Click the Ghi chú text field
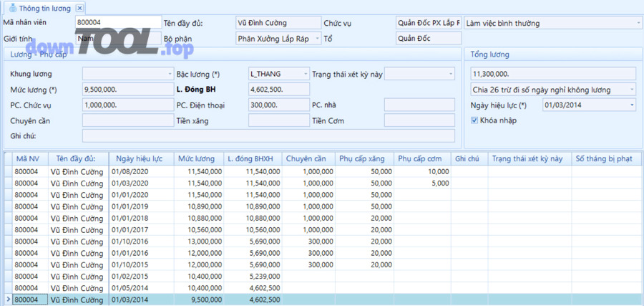Screen dimensions: 644x306 pyautogui.click(x=268, y=136)
